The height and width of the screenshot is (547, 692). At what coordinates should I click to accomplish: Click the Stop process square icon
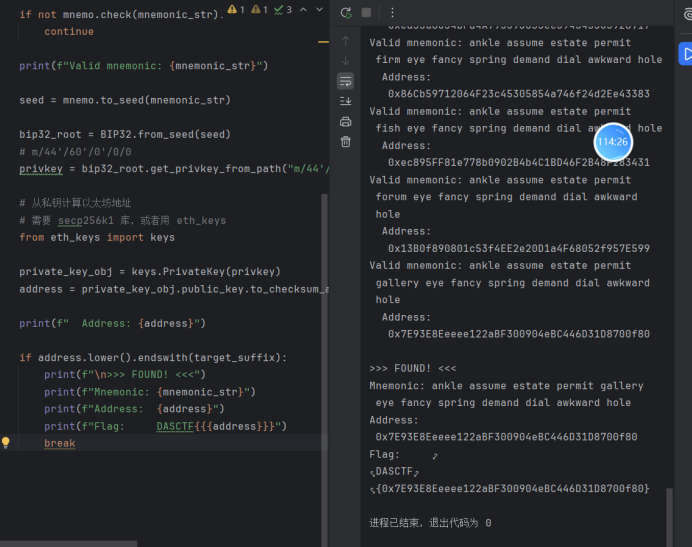[367, 13]
